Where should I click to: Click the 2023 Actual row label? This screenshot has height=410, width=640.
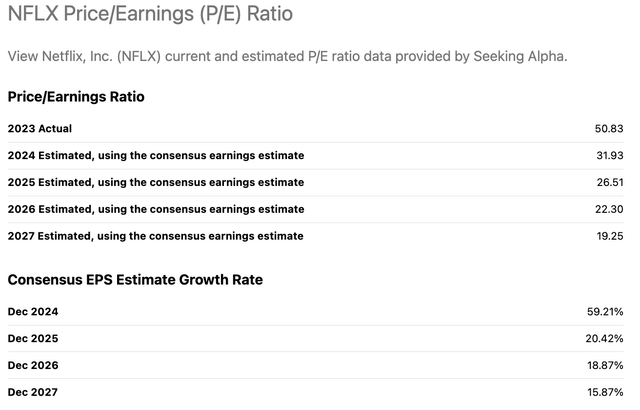(x=40, y=128)
